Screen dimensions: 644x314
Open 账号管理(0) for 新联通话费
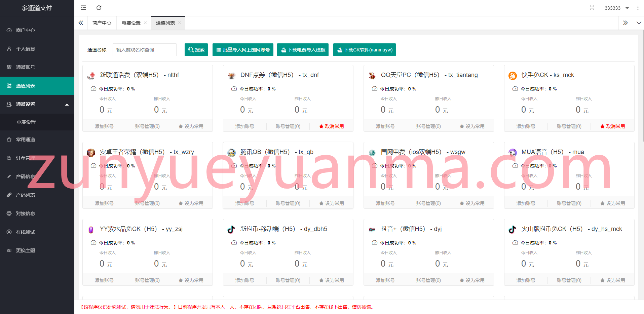(x=147, y=126)
